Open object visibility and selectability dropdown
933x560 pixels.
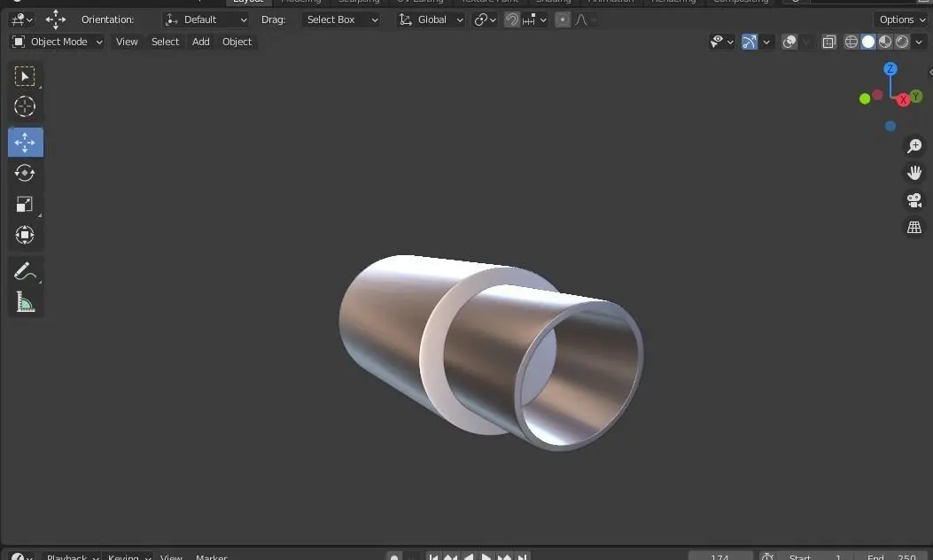click(x=722, y=42)
